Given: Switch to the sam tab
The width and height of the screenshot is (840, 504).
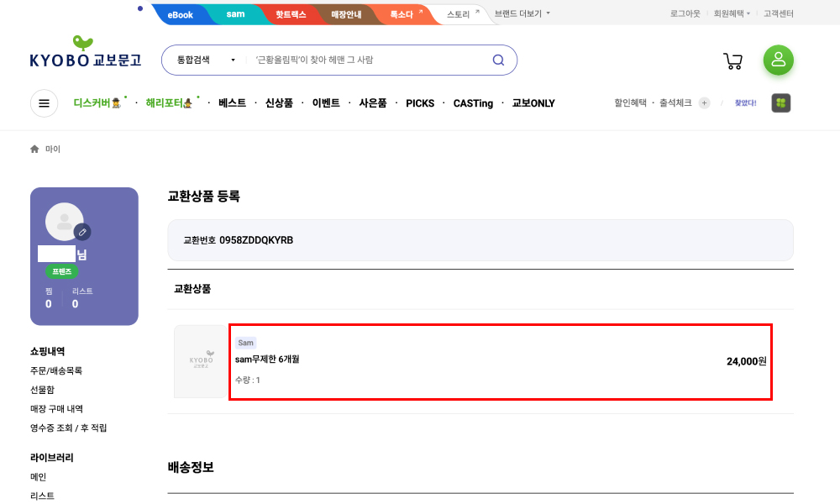Looking at the screenshot, I should pyautogui.click(x=235, y=14).
